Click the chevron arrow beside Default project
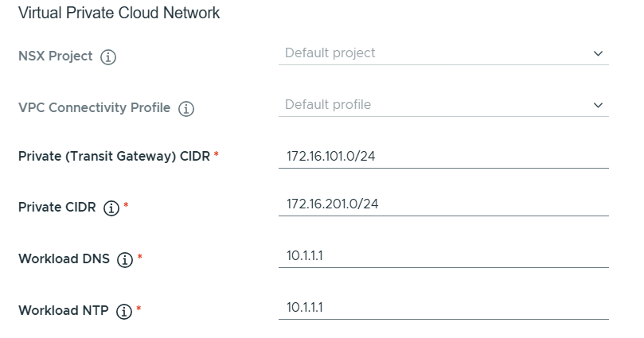Screen dimensions: 644x338 [599, 53]
